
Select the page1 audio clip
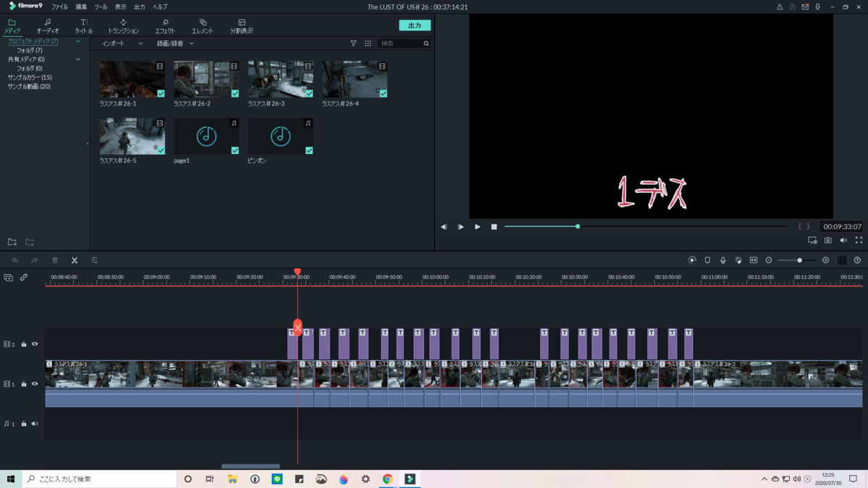206,136
